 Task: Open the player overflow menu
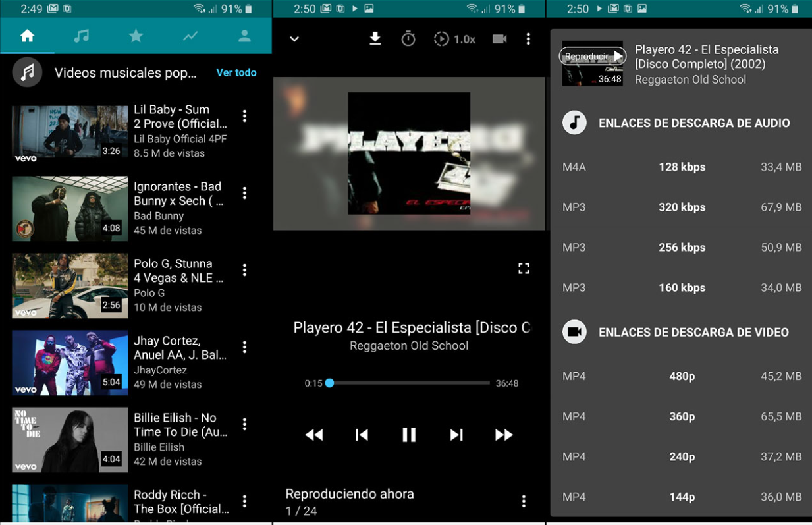coord(528,39)
